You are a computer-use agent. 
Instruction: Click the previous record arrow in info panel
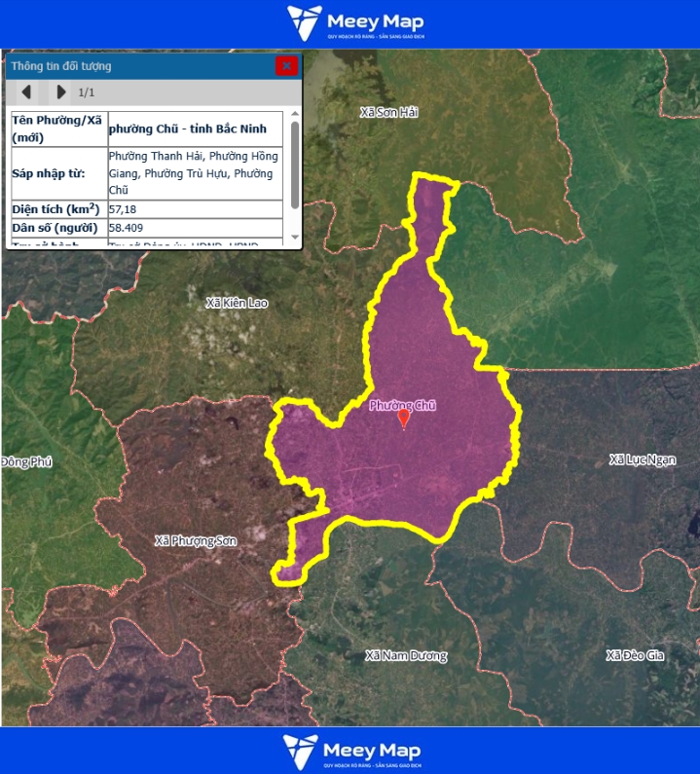click(27, 92)
